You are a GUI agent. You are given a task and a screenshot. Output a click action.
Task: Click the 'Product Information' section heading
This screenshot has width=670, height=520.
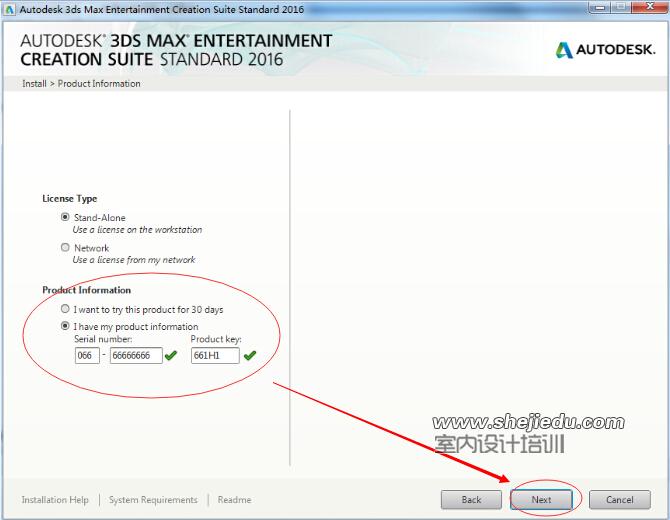click(86, 290)
